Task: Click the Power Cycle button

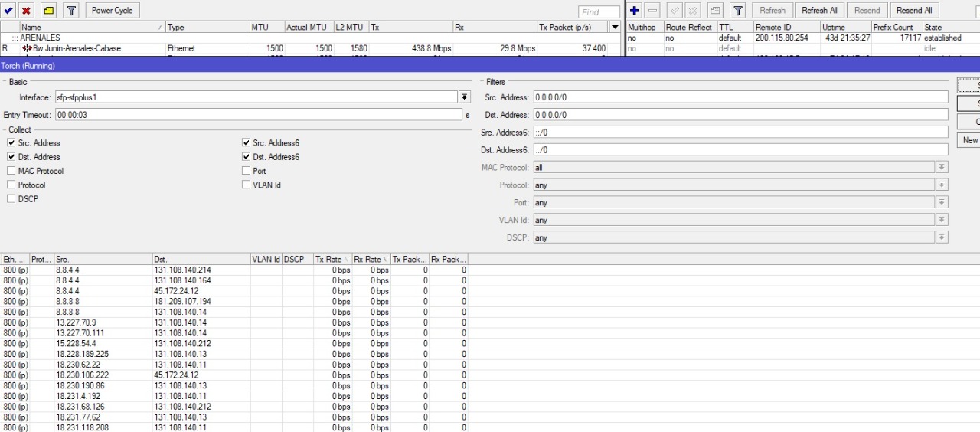Action: [113, 11]
